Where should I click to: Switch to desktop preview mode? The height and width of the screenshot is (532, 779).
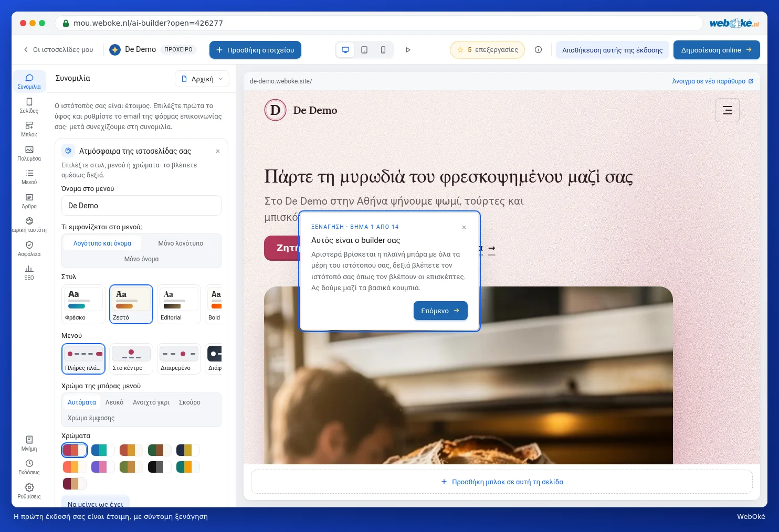(x=345, y=50)
